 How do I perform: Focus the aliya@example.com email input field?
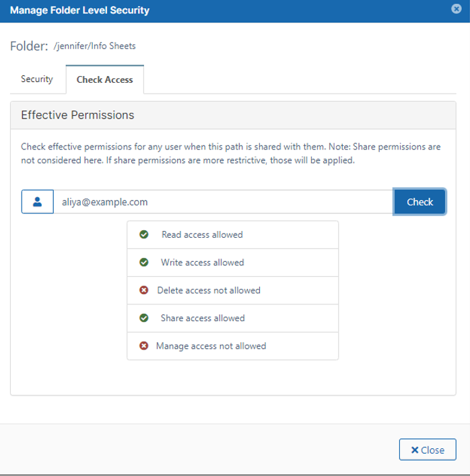pyautogui.click(x=222, y=202)
